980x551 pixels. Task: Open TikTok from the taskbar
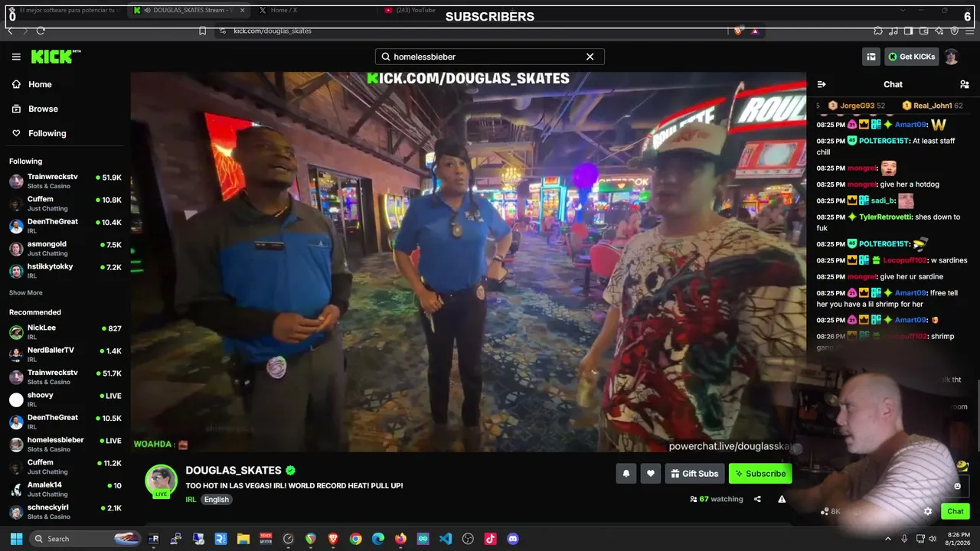tap(491, 539)
